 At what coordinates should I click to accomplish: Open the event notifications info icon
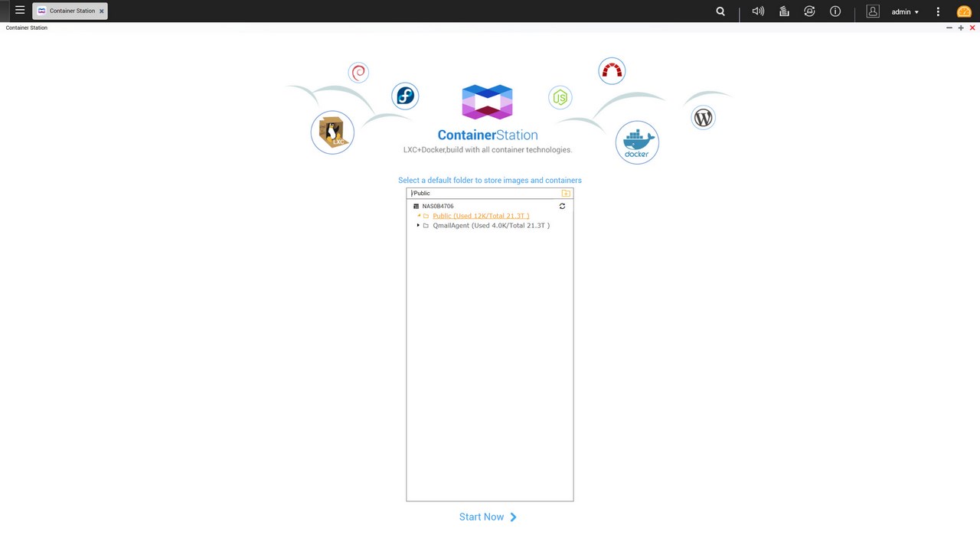point(835,11)
